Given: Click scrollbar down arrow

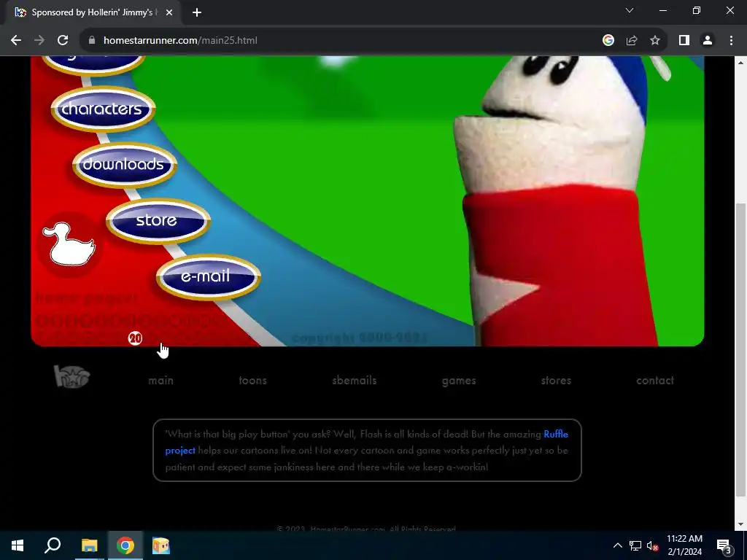Looking at the screenshot, I should (x=740, y=524).
